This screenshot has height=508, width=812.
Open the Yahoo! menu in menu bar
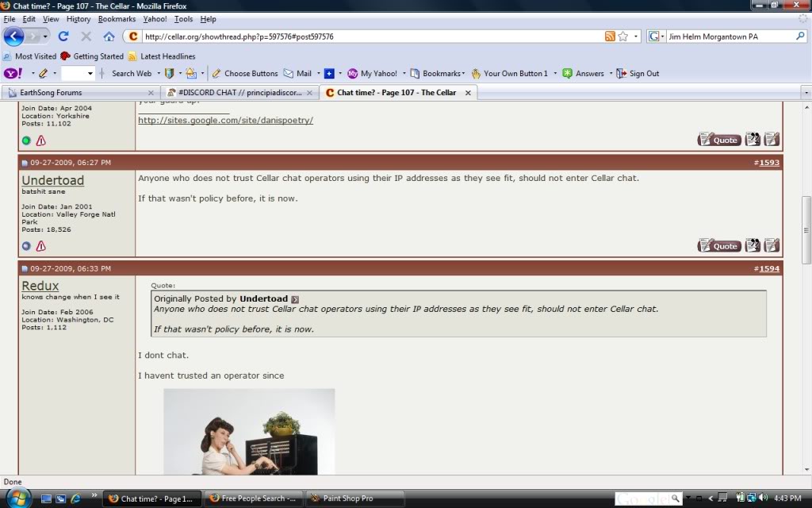coord(155,19)
